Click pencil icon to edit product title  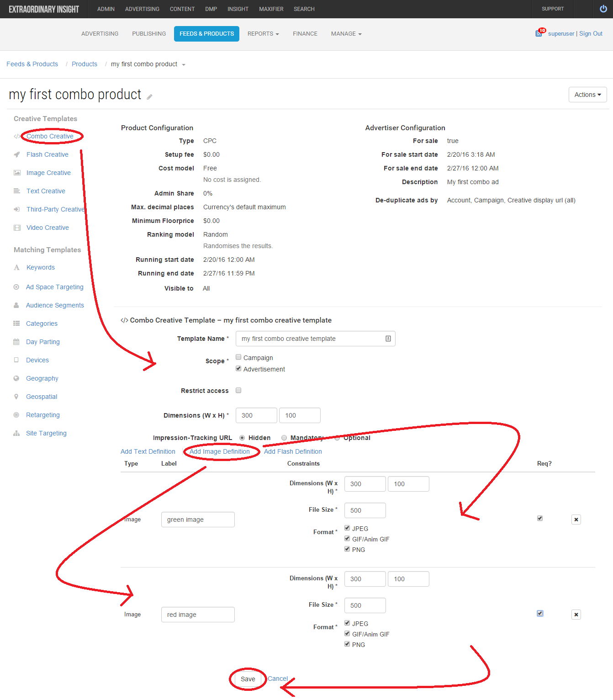click(149, 96)
